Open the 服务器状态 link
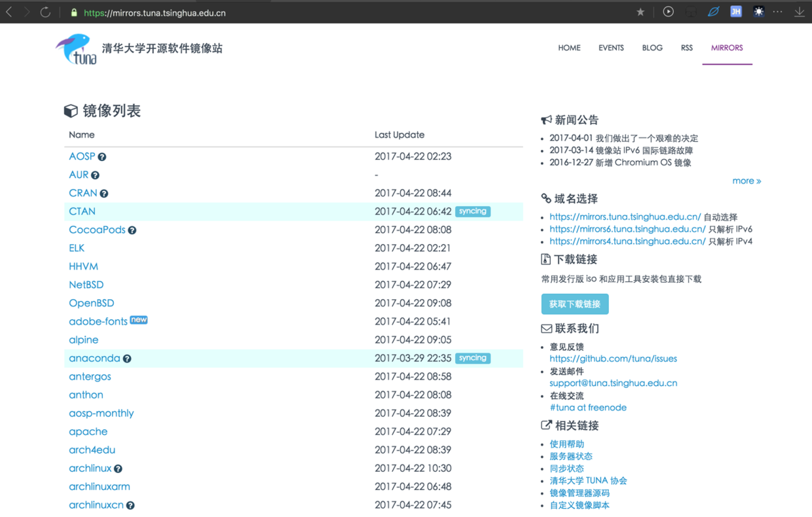812x517 pixels. click(x=571, y=456)
